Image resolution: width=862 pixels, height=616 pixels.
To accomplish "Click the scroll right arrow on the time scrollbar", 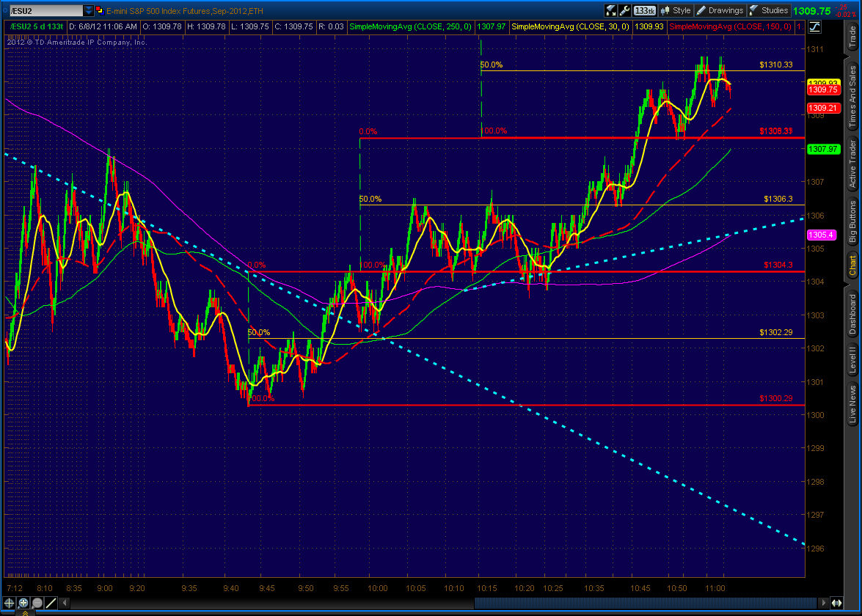I will point(823,603).
